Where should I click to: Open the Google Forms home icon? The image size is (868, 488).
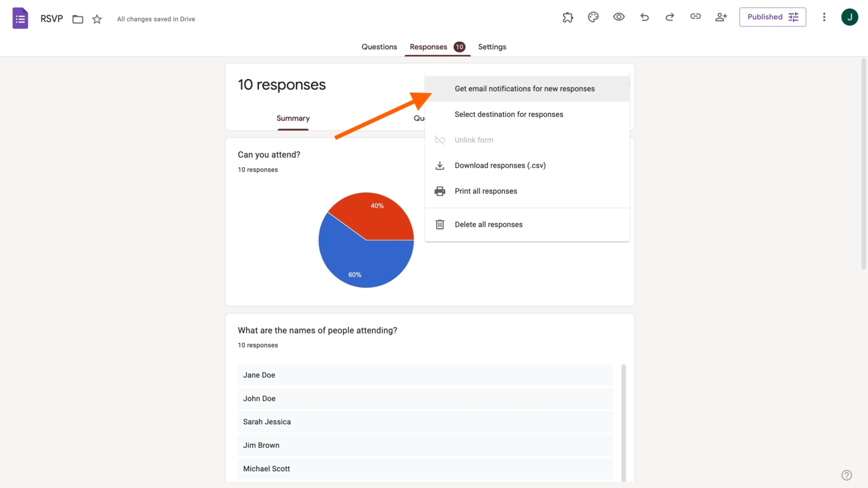[20, 18]
